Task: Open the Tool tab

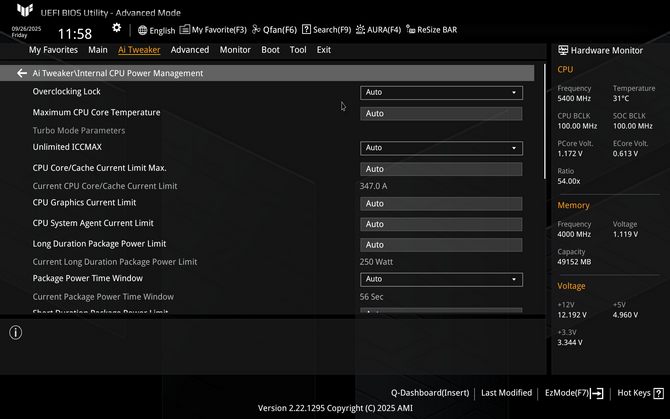Action: [x=298, y=50]
